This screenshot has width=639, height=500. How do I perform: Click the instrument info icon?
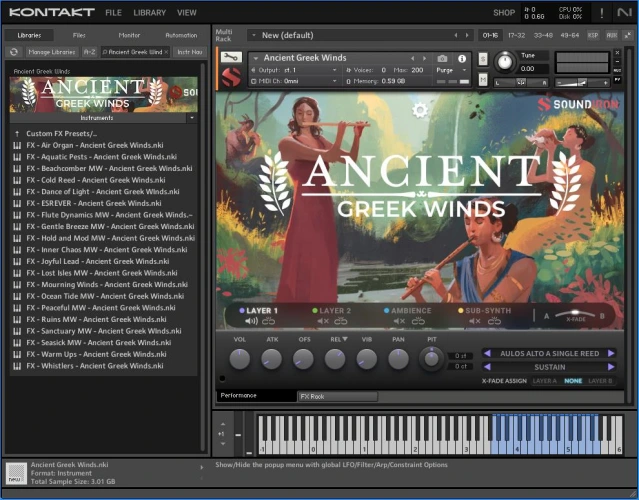coord(462,59)
